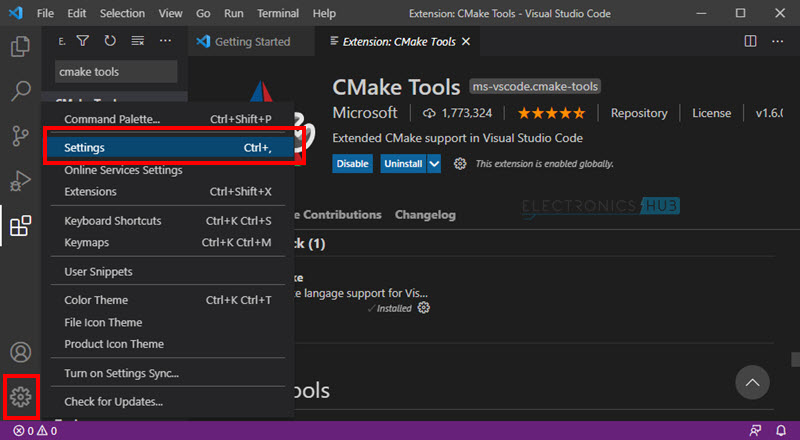The image size is (800, 440).
Task: Open the extensions view ellipsis menu
Action: pyautogui.click(x=166, y=41)
